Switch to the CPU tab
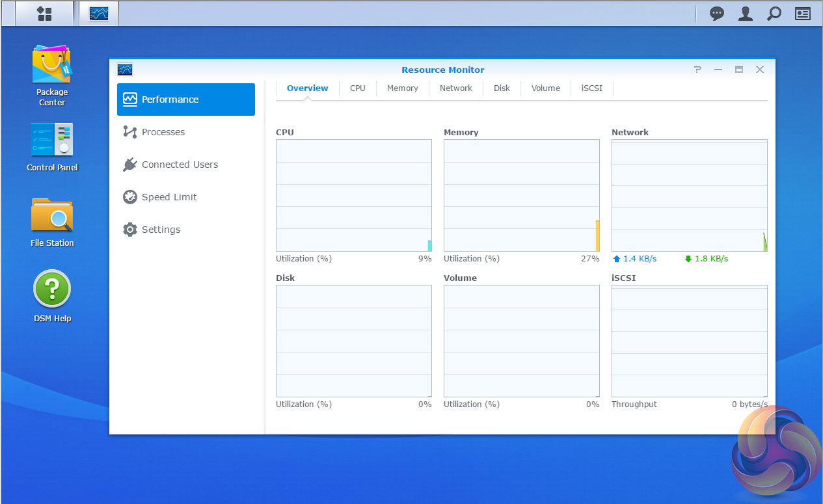 point(357,88)
